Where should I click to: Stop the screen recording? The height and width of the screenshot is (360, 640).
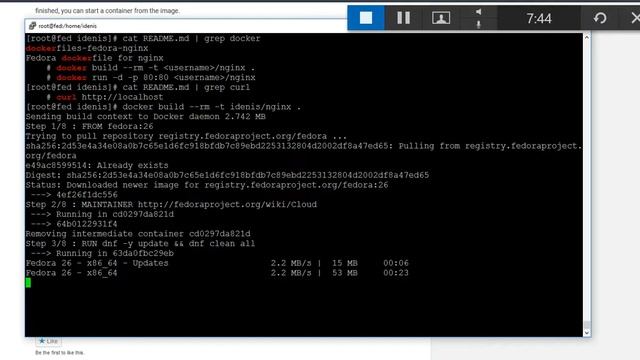pyautogui.click(x=366, y=18)
